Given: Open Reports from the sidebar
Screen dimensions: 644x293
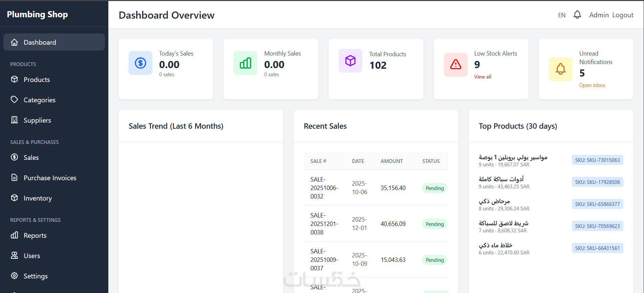Looking at the screenshot, I should (x=54, y=235).
